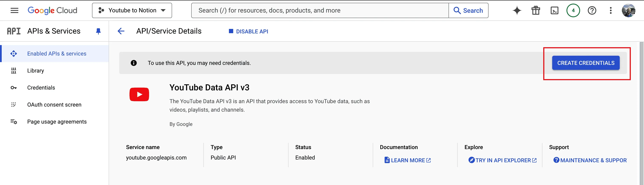
Task: Click the API logo icon in sidebar header
Action: click(14, 31)
